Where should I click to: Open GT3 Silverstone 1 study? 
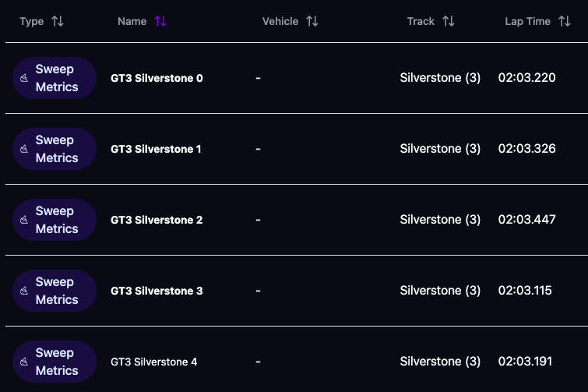point(156,149)
